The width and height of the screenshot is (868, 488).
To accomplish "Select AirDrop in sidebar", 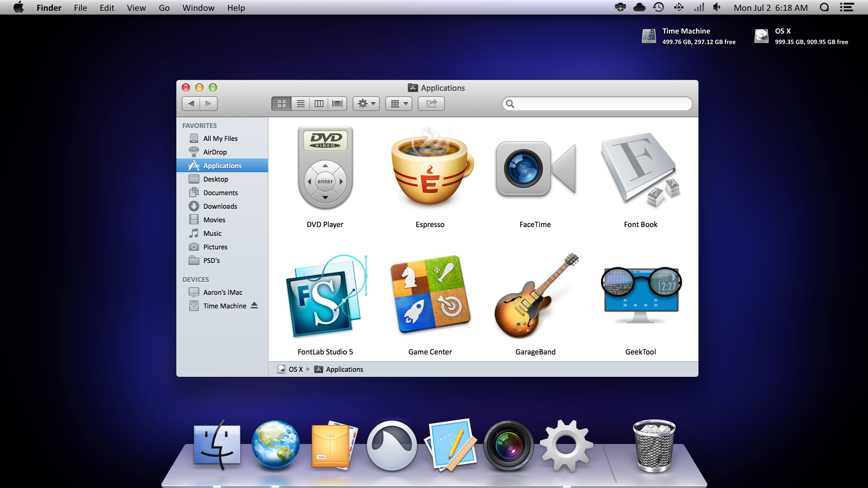I will pyautogui.click(x=222, y=152).
